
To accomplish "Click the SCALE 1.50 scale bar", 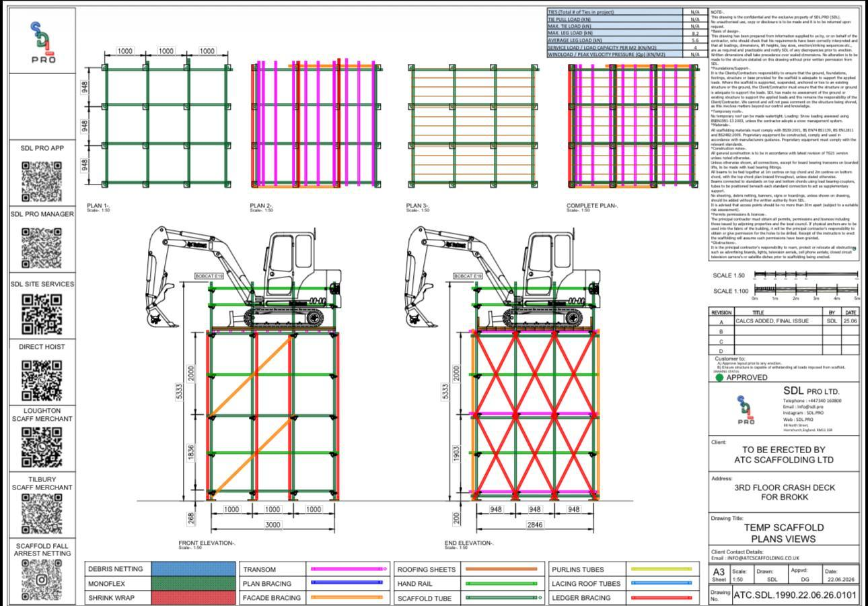I will pos(806,275).
